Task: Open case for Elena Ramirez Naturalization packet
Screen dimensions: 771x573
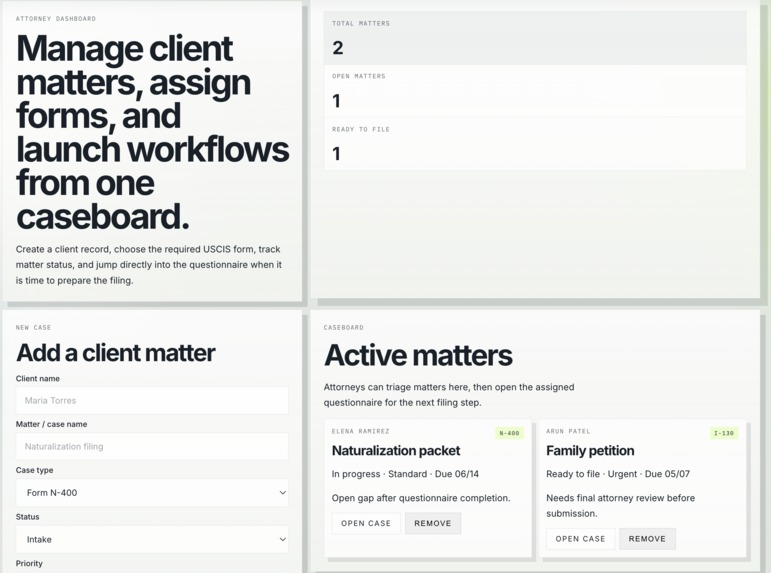Action: point(366,523)
